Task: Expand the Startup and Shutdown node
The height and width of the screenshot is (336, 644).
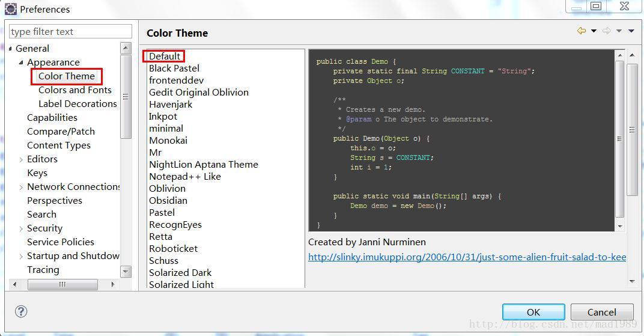Action: pyautogui.click(x=21, y=256)
